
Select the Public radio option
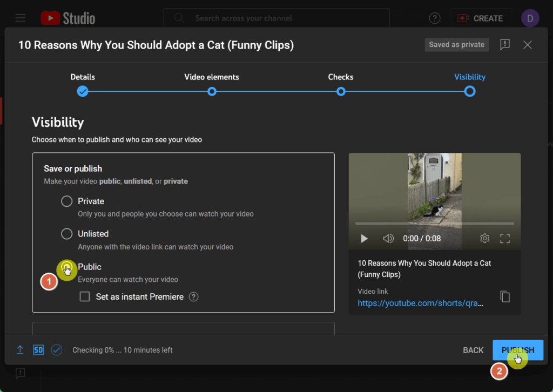66,267
